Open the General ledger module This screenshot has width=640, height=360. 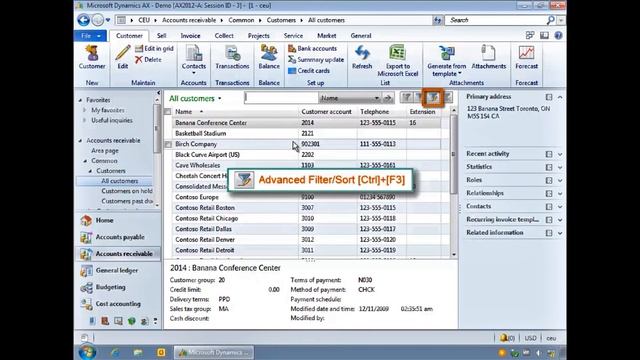click(x=118, y=270)
